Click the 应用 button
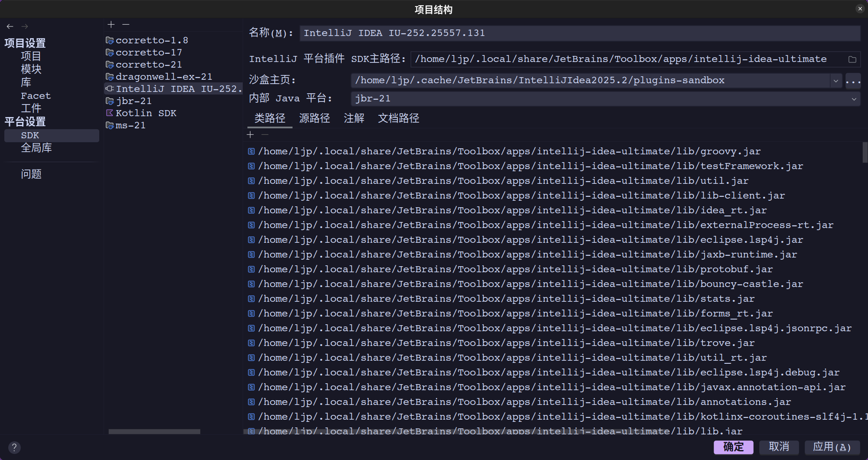 point(832,447)
